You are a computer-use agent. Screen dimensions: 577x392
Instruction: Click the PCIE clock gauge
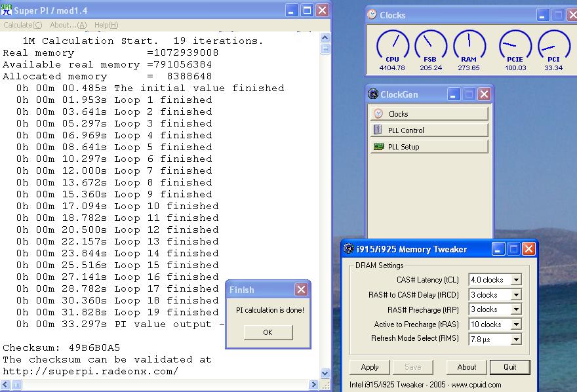click(515, 46)
